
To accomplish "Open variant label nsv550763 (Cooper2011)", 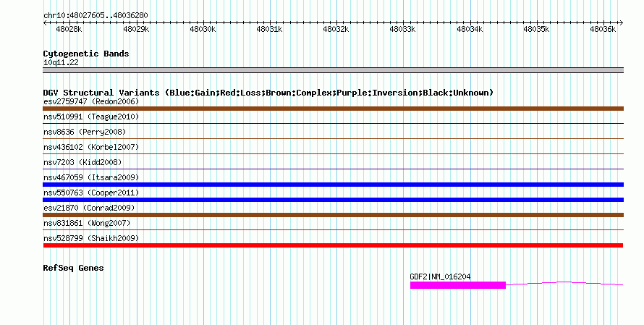I will [91, 193].
